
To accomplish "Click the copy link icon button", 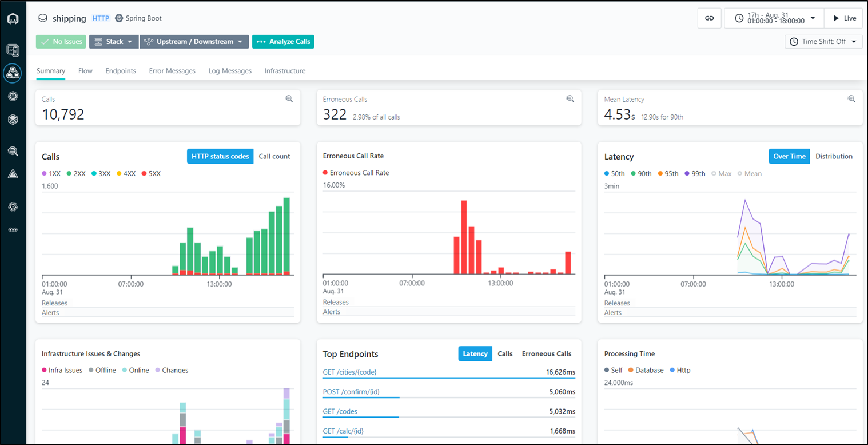I will 709,18.
